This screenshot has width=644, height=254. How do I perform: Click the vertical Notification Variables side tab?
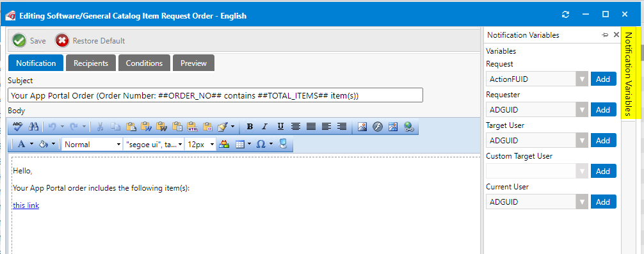(629, 74)
